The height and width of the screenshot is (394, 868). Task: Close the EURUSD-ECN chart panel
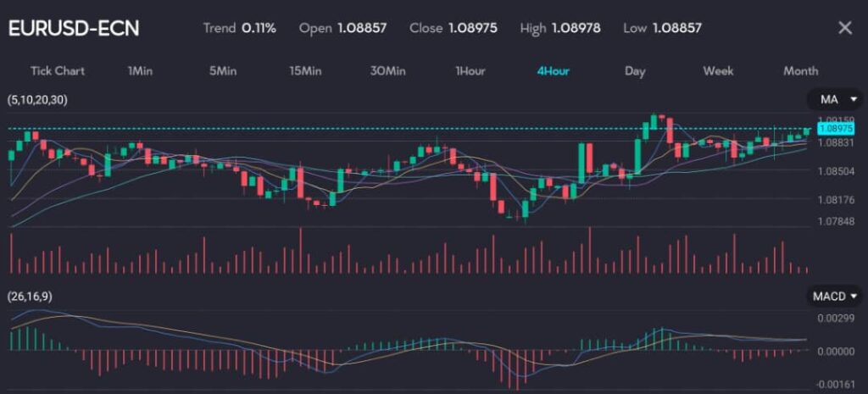click(844, 28)
